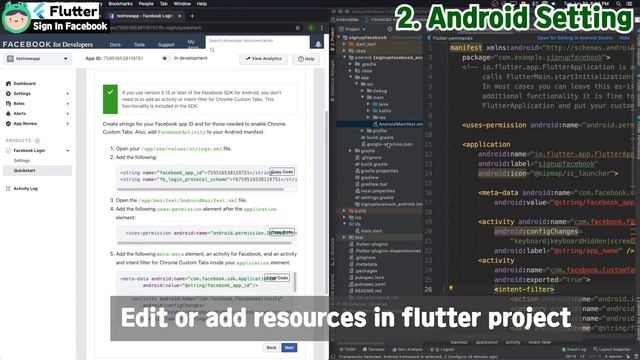Click horizontal scrollbar under strings code block
Screen dimensions: 640x360
tap(200, 189)
